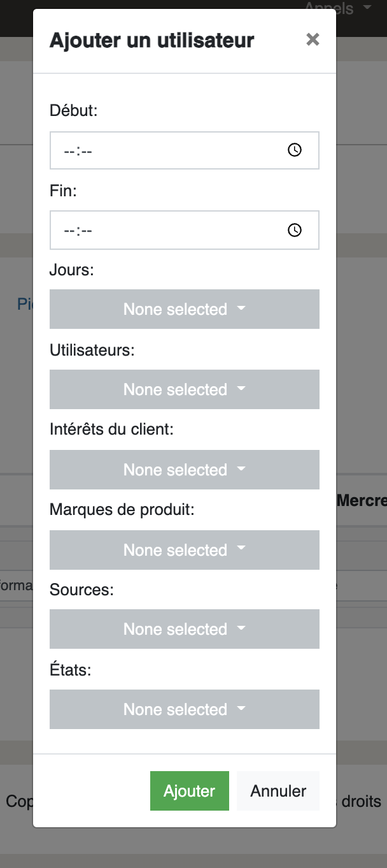Image resolution: width=387 pixels, height=868 pixels.
Task: Click the caret arrow in États selector
Action: pos(241,709)
